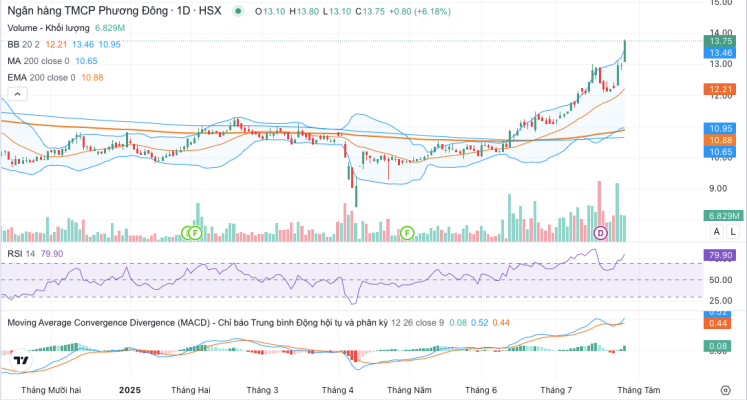
Task: Select the MACD indicator legend title
Action: [197, 322]
